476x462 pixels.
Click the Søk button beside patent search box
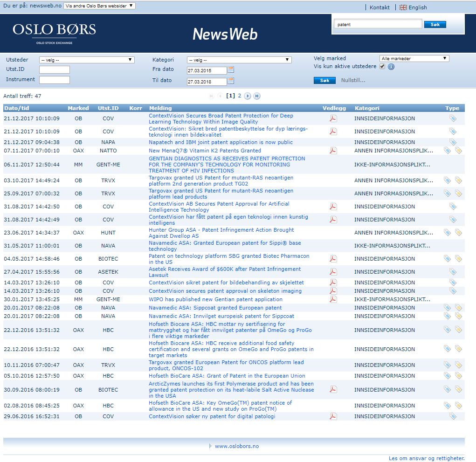point(435,25)
